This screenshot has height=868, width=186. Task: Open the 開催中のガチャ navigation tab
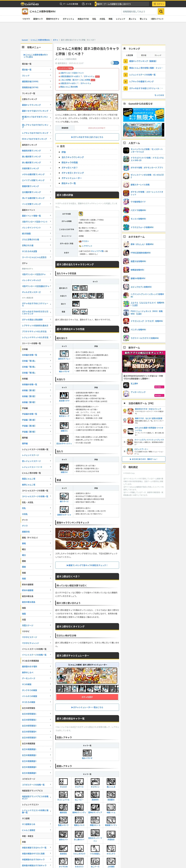[x=53, y=19]
